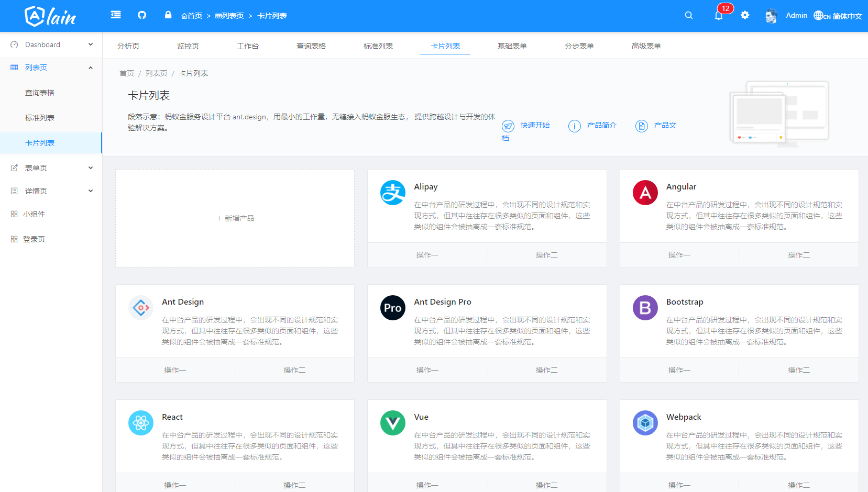Click the Alipay logo icon
This screenshot has width=868, height=492.
[393, 193]
